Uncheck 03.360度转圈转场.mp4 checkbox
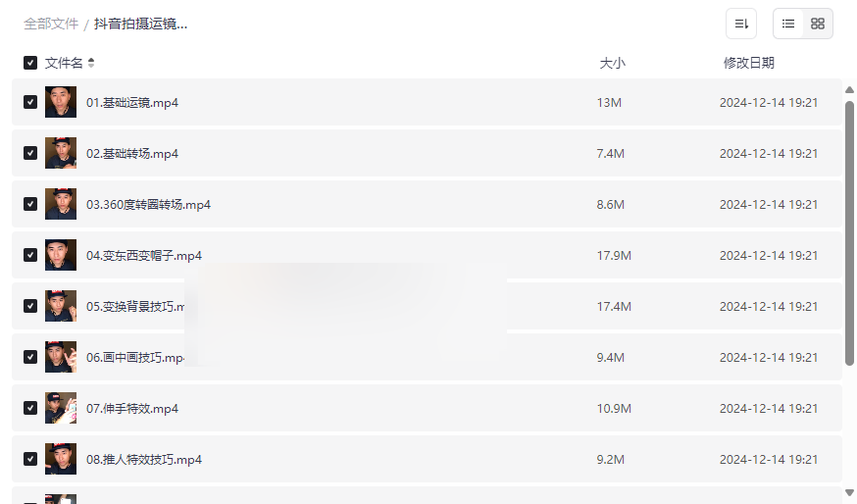The width and height of the screenshot is (857, 504). pyautogui.click(x=30, y=204)
